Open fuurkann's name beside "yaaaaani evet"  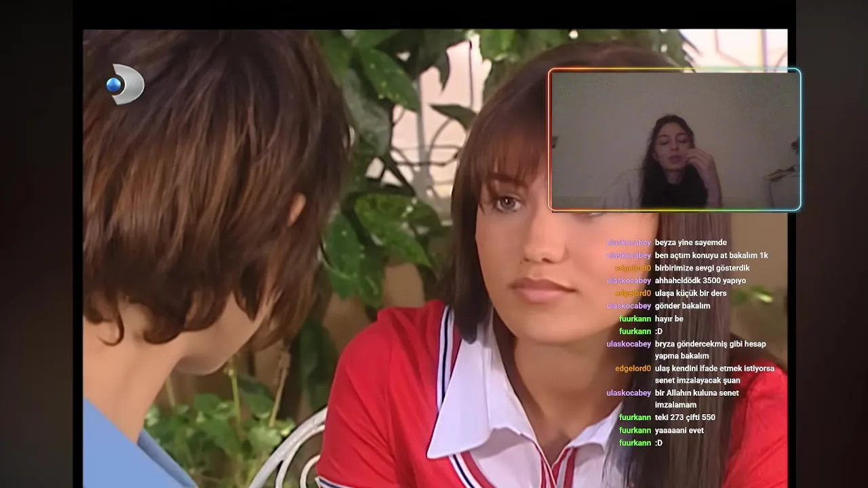pyautogui.click(x=635, y=430)
